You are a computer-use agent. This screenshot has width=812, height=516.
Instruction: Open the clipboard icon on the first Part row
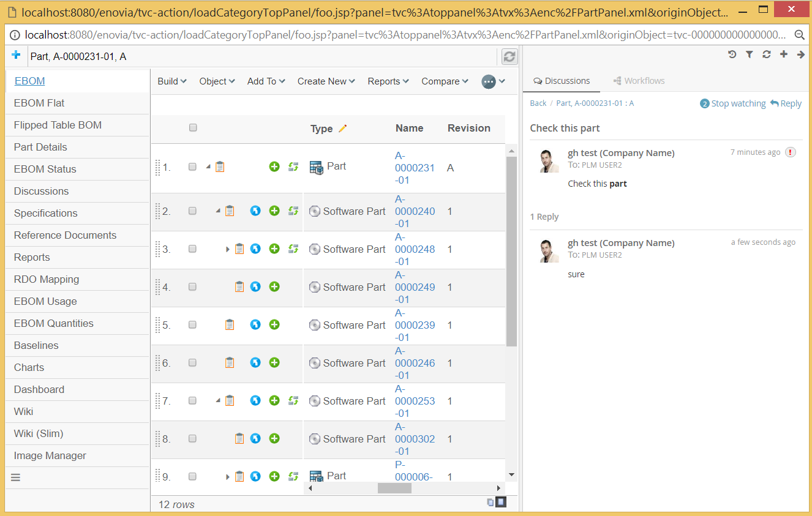[220, 166]
